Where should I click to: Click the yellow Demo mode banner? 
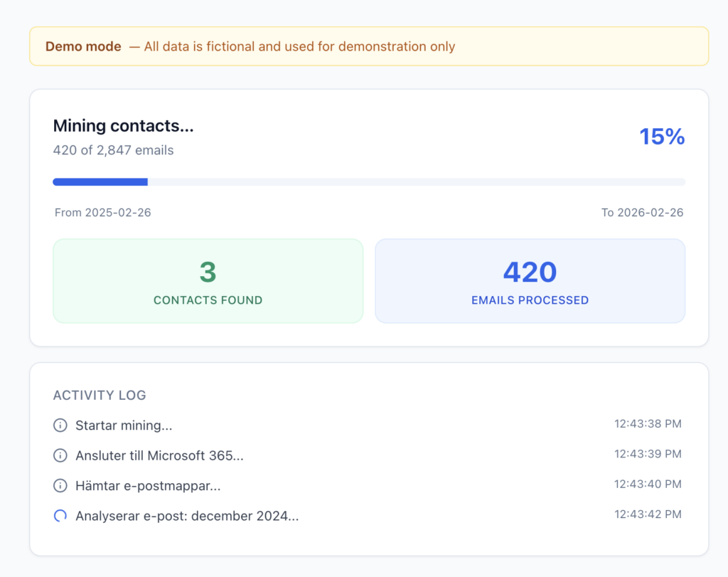click(x=368, y=47)
